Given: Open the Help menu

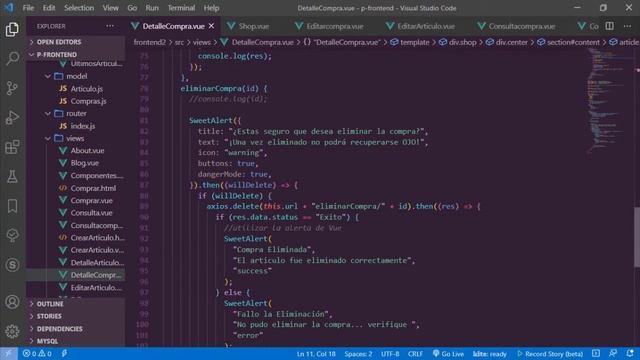Looking at the screenshot, I should (211, 8).
